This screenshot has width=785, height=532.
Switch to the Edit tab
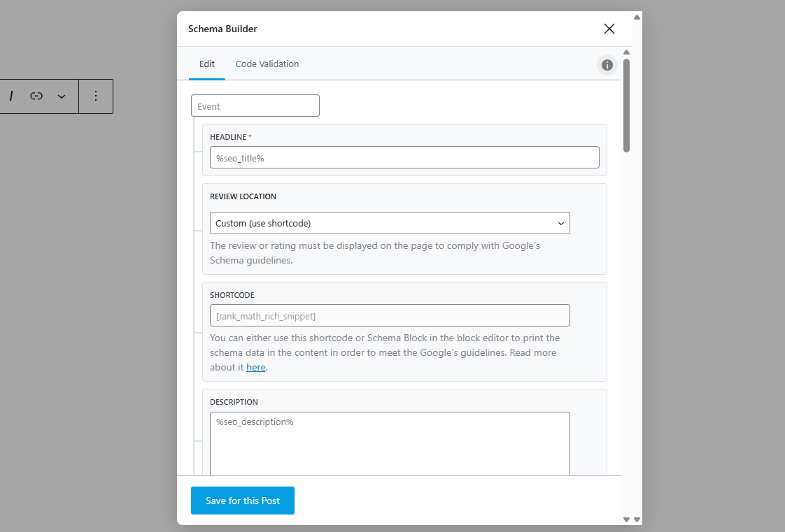click(207, 64)
